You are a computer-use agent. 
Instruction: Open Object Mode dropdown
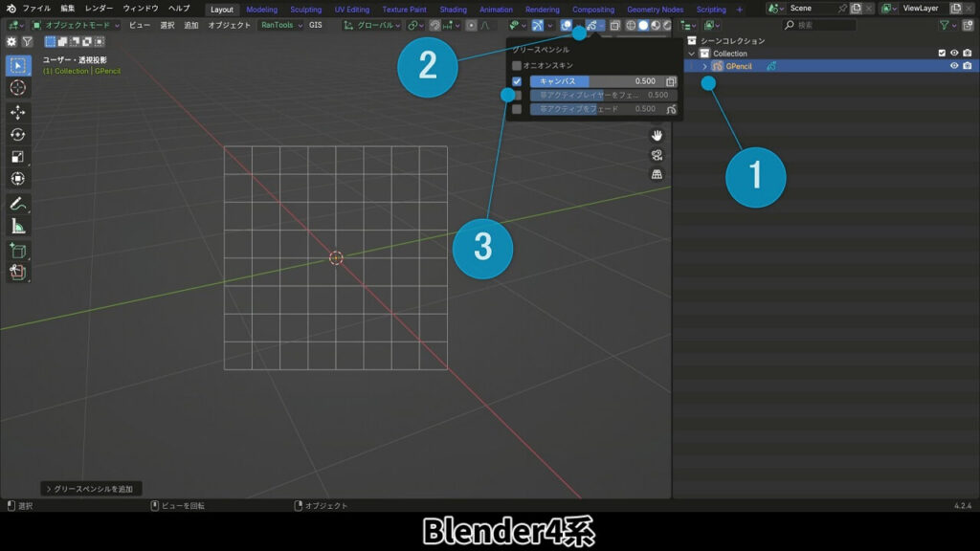coord(76,26)
